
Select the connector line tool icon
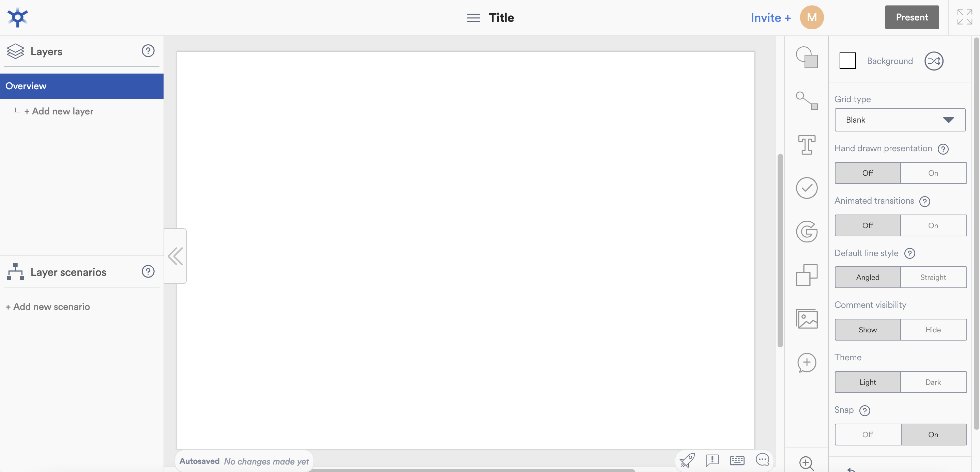(x=807, y=101)
